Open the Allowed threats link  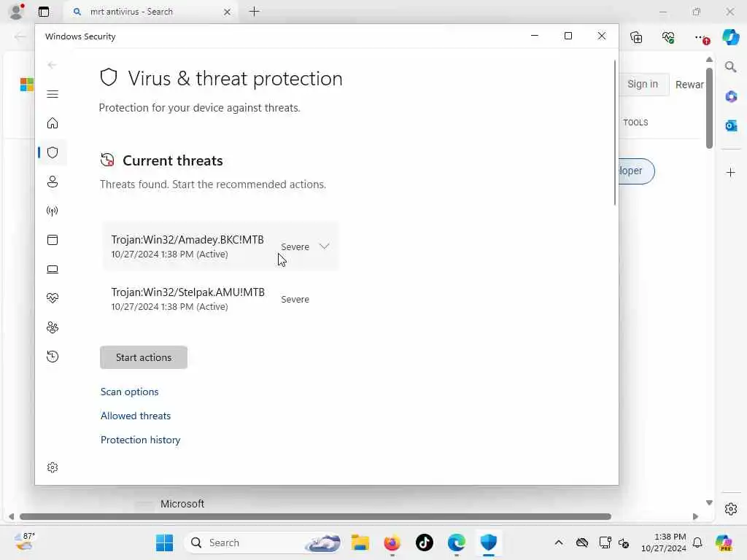coord(135,416)
